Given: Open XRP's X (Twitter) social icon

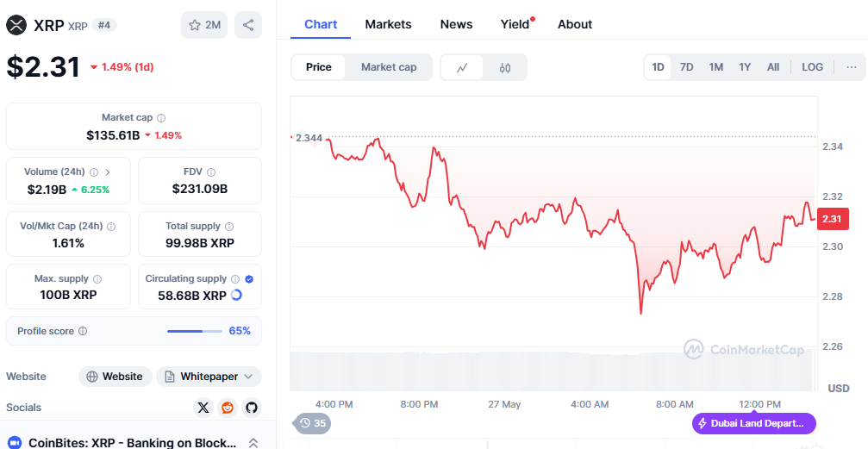Looking at the screenshot, I should (203, 408).
